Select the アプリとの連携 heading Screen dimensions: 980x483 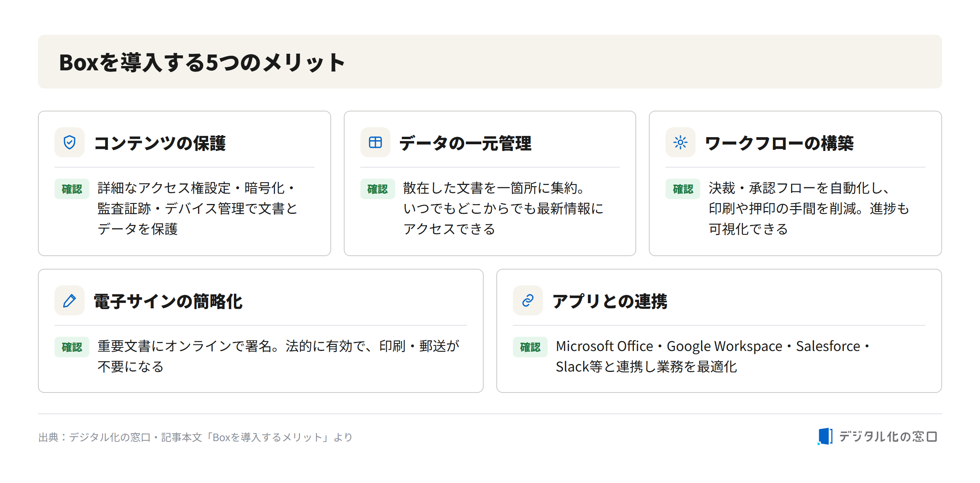tap(610, 301)
